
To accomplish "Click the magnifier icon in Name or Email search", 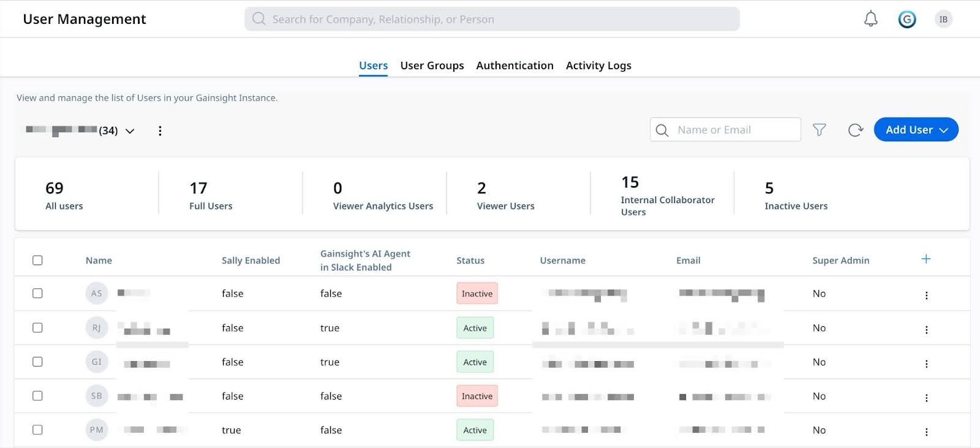I will (662, 130).
